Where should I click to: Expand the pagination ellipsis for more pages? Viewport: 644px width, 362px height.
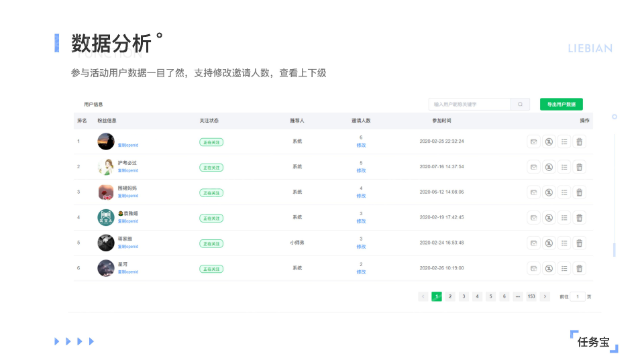[x=517, y=296]
